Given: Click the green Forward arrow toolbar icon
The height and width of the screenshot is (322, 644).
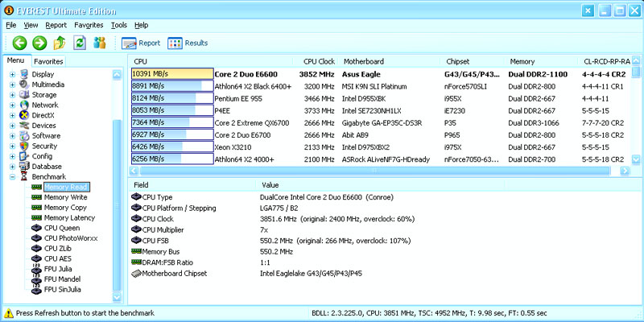Looking at the screenshot, I should [x=39, y=43].
